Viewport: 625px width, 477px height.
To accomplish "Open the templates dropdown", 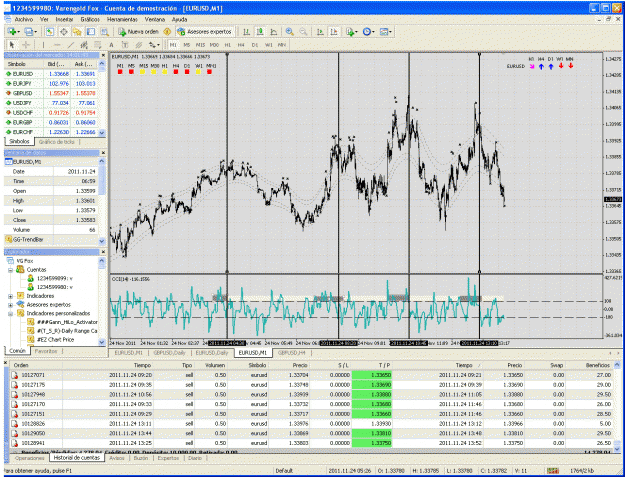I will (386, 32).
